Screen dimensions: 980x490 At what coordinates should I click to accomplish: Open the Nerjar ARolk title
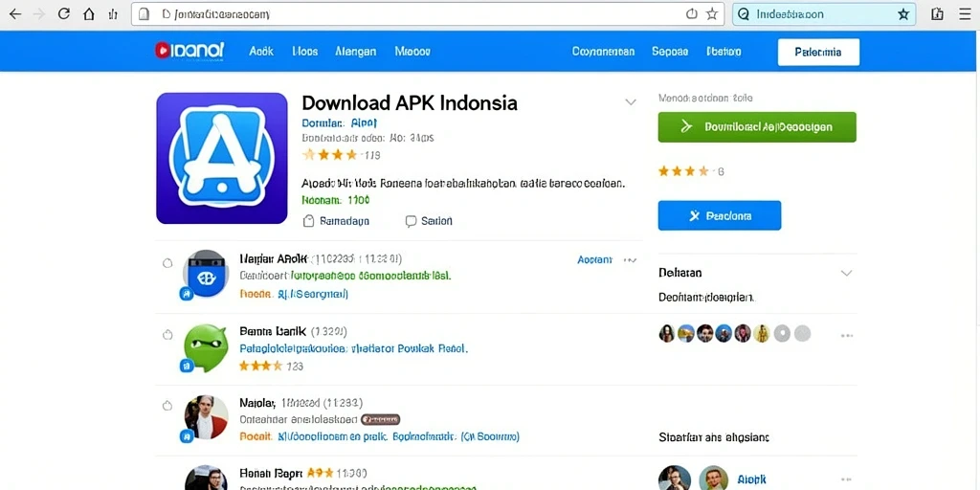click(x=273, y=258)
